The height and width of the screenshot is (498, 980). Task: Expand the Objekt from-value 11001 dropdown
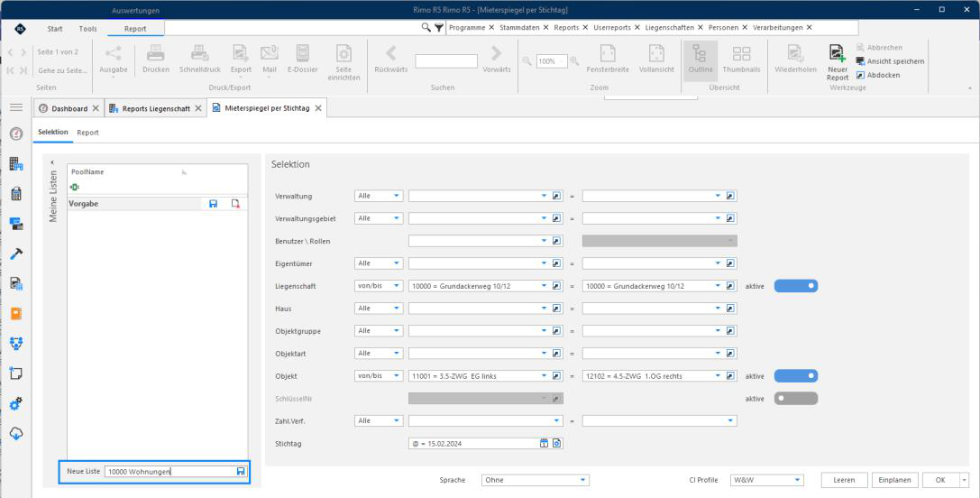click(x=544, y=376)
